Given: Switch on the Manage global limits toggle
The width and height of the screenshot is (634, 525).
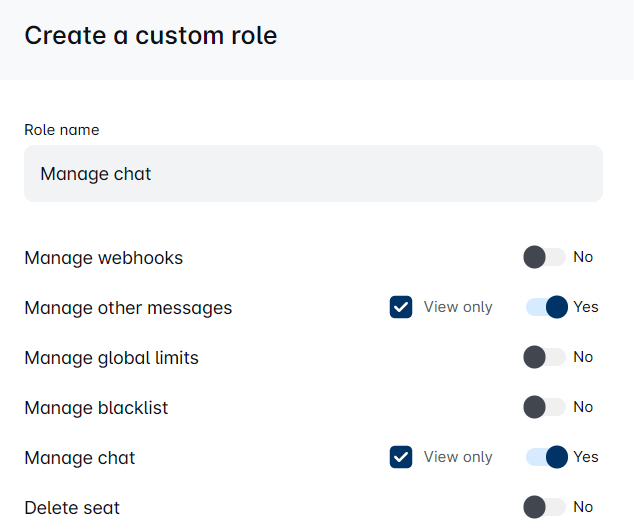Looking at the screenshot, I should point(544,357).
